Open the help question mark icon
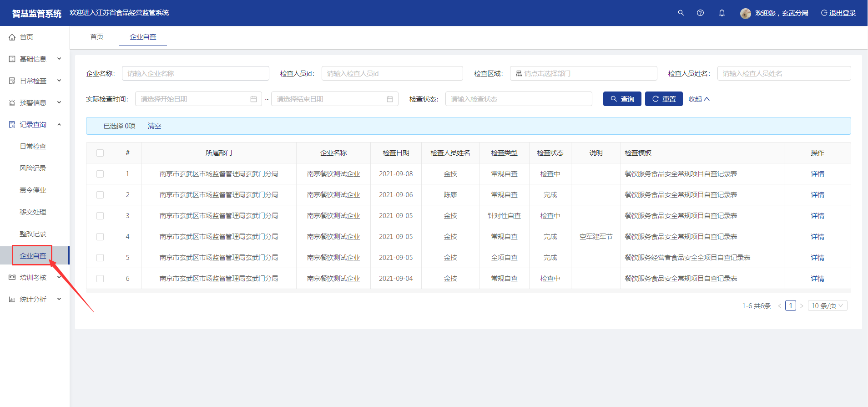 click(700, 13)
